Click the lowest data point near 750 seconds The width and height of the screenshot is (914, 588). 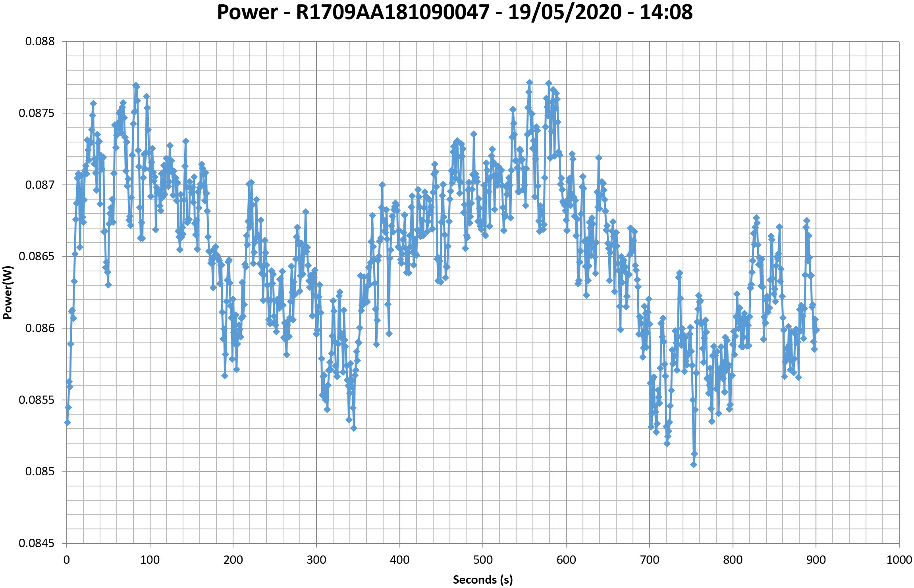[694, 465]
